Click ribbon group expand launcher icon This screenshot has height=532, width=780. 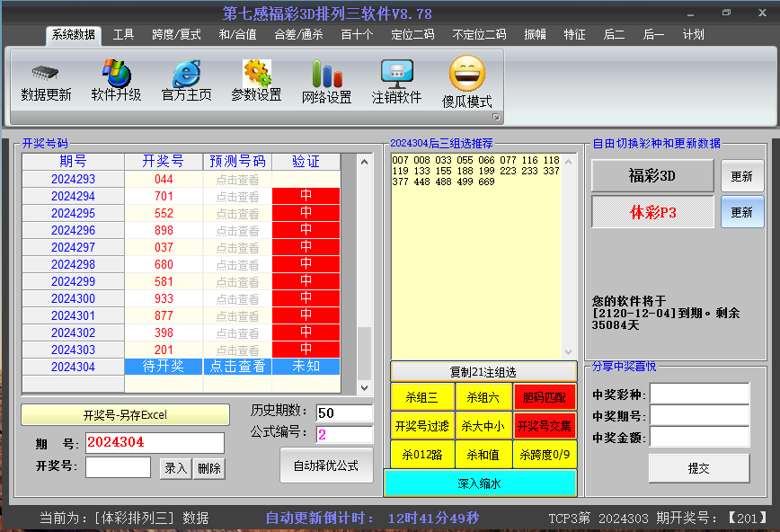(x=495, y=118)
